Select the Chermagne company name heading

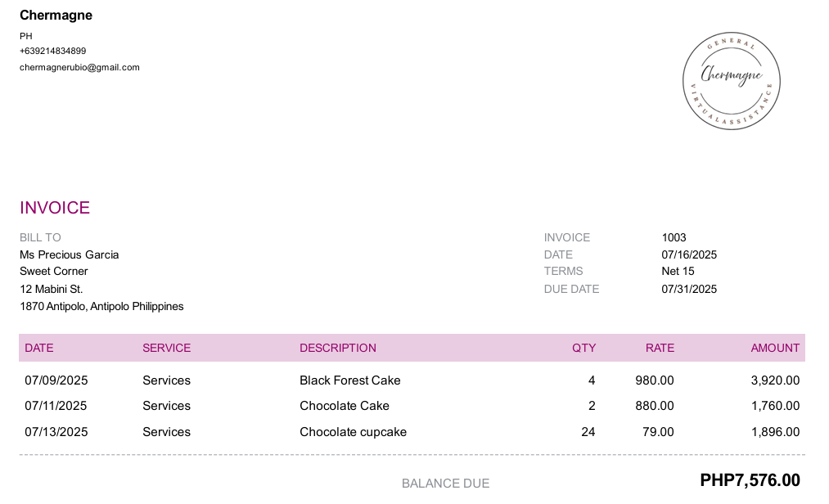pyautogui.click(x=56, y=16)
